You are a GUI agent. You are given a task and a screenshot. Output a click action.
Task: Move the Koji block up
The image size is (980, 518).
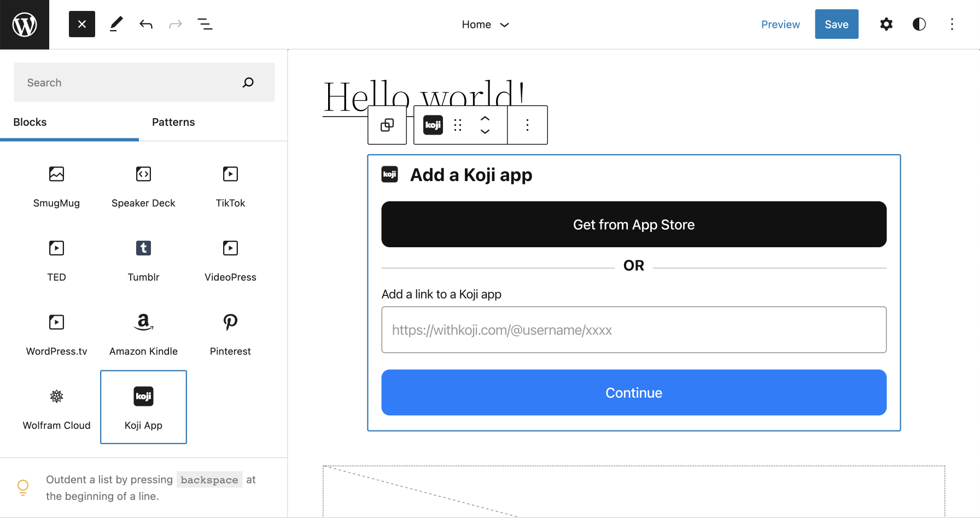click(x=485, y=118)
